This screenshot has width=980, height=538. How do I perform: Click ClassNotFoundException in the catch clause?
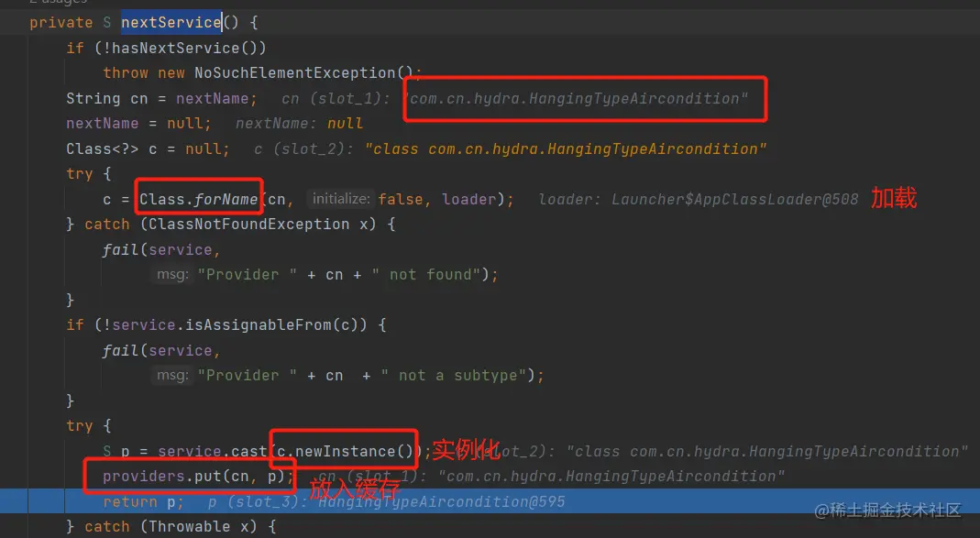coord(248,225)
